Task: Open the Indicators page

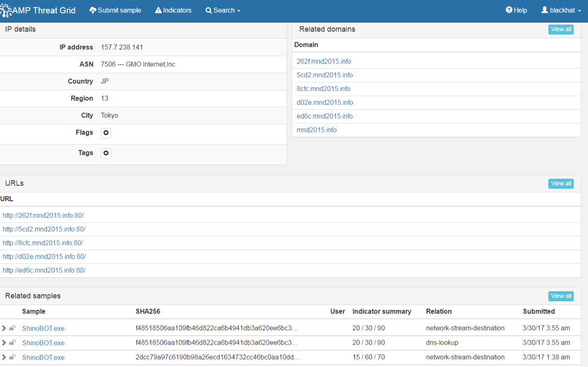Action: pos(173,10)
